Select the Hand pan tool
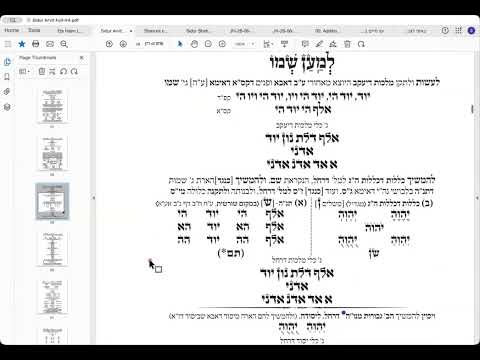The height and width of the screenshot is (360, 480). click(x=194, y=44)
